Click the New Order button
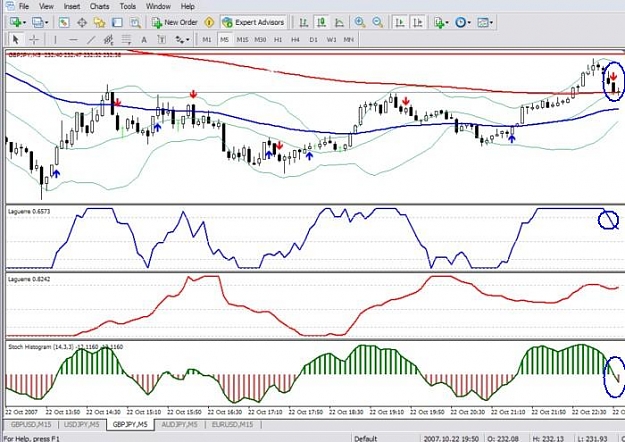 tap(175, 22)
